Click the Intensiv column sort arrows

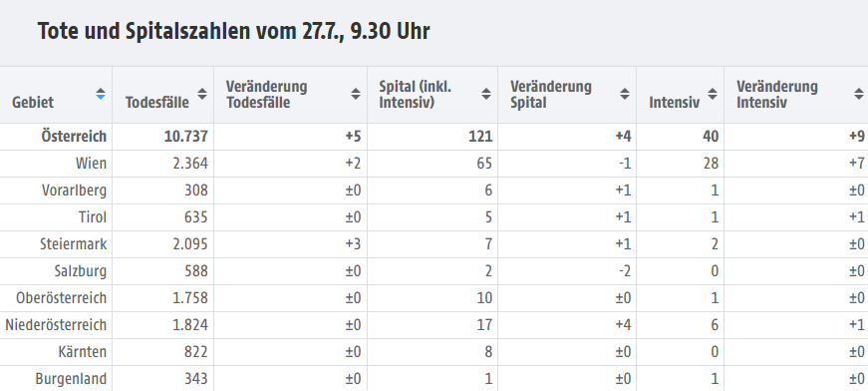click(x=713, y=94)
